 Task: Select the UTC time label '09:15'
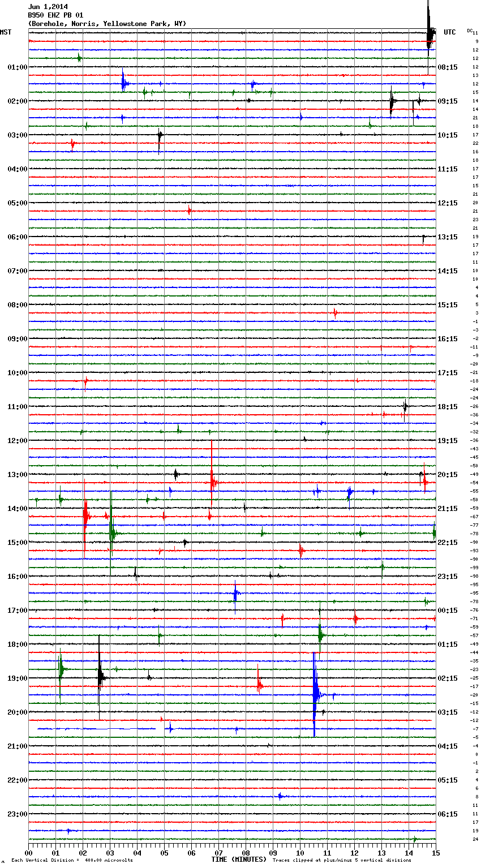tap(448, 101)
